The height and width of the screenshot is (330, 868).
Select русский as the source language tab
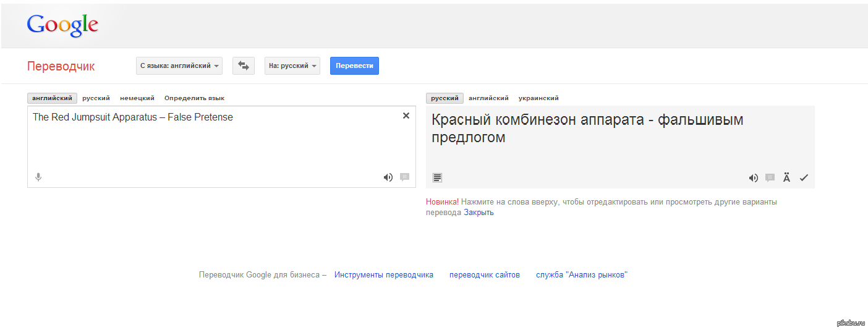click(96, 98)
